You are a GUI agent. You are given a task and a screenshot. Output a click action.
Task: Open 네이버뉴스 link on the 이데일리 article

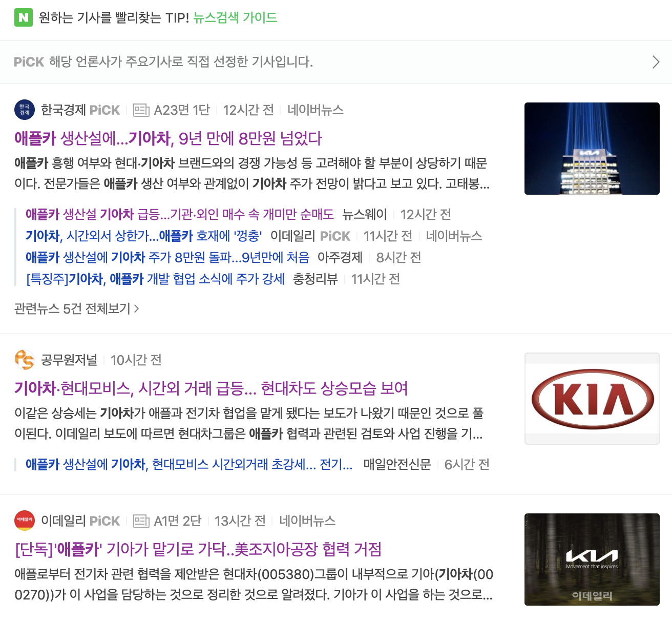pyautogui.click(x=307, y=521)
